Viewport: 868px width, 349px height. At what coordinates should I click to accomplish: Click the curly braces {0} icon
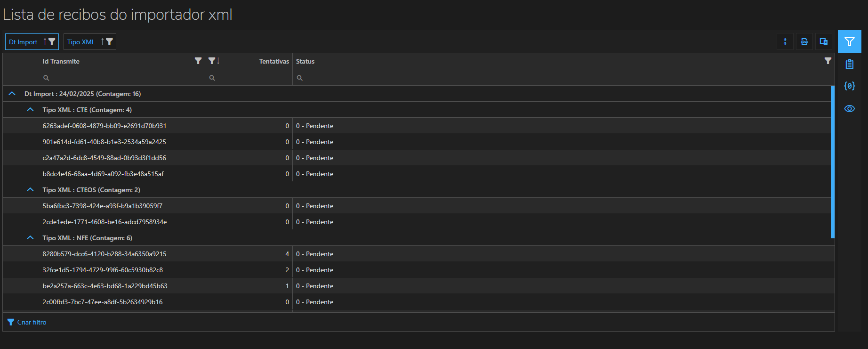coord(849,86)
